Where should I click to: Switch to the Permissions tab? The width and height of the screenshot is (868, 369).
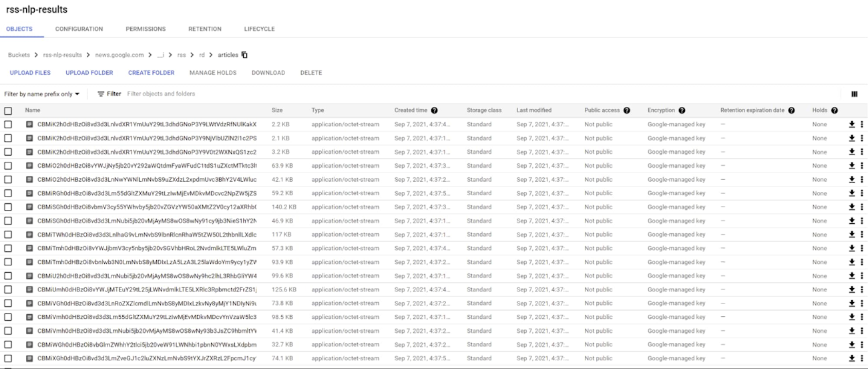146,29
